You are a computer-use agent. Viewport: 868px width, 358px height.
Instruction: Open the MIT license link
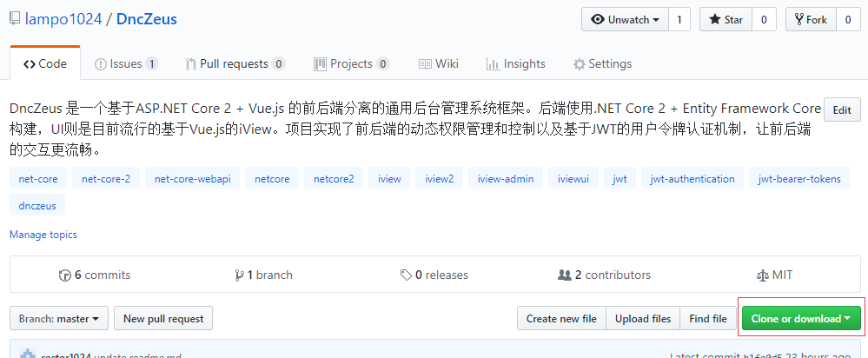point(774,275)
